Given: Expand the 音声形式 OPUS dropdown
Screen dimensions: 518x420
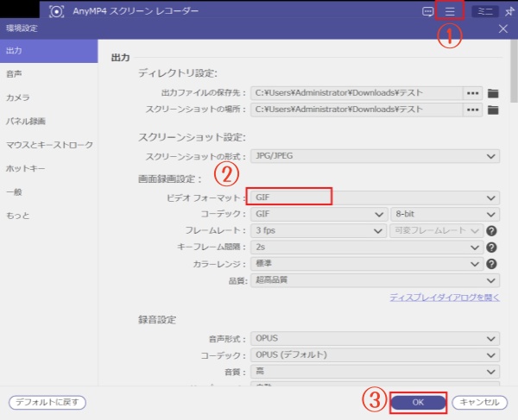Looking at the screenshot, I should [375, 339].
